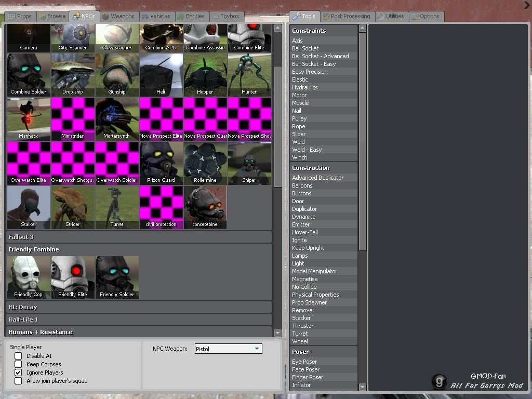Spawn the City Scanner NPC
The height and width of the screenshot is (399, 532).
pyautogui.click(x=73, y=37)
